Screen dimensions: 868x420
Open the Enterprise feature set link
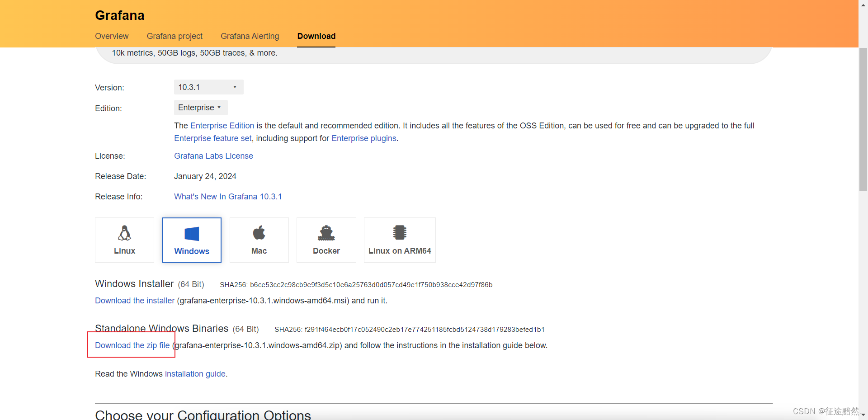(212, 138)
